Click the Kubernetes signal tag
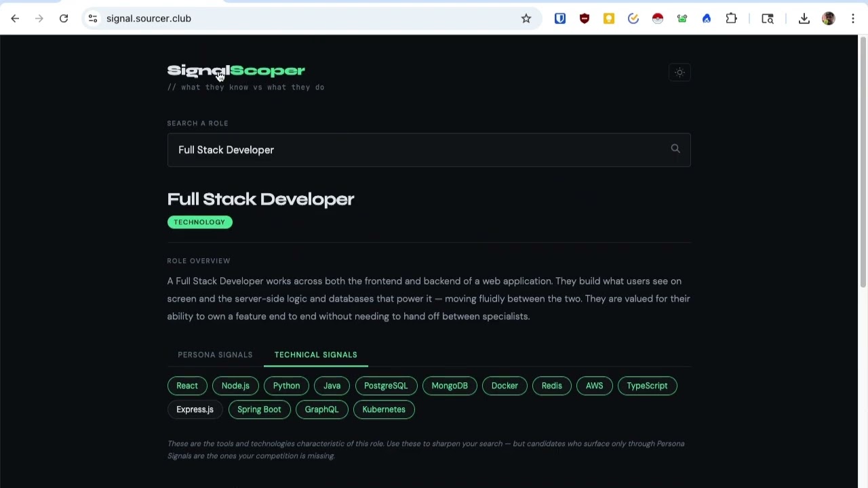The width and height of the screenshot is (868, 488). [x=384, y=409]
